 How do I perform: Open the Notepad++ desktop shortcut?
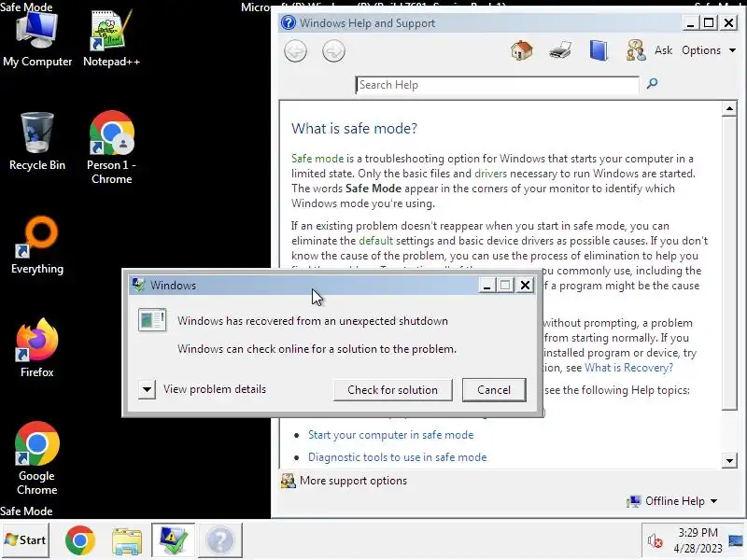[x=111, y=39]
